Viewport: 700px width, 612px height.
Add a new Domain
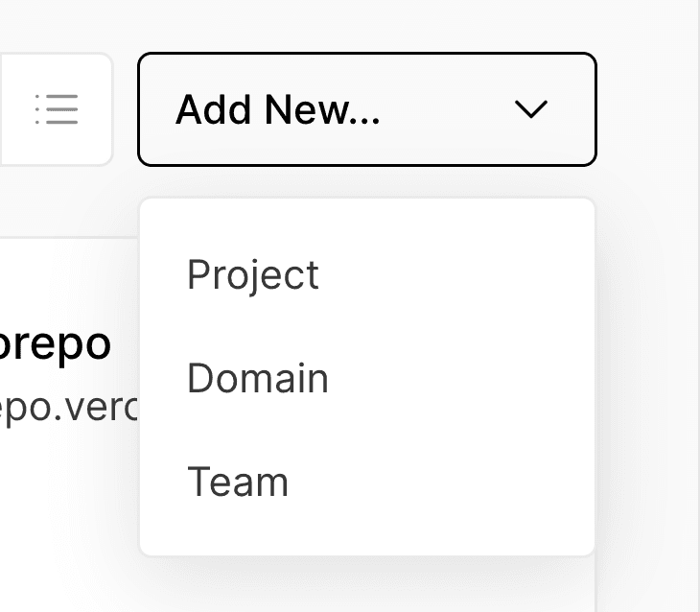point(258,379)
